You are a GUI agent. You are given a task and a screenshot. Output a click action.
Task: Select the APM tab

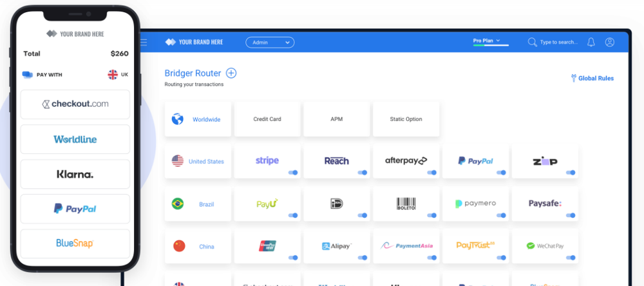point(337,119)
